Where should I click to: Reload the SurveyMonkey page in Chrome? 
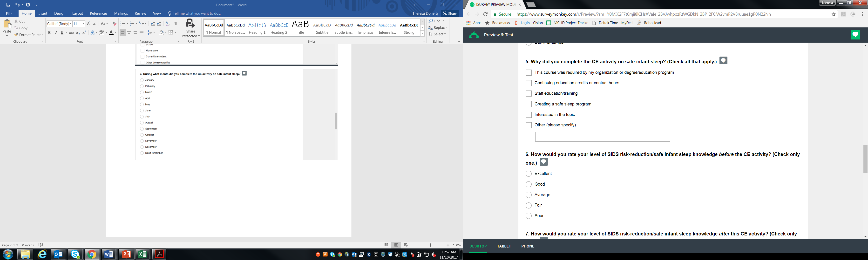click(485, 14)
